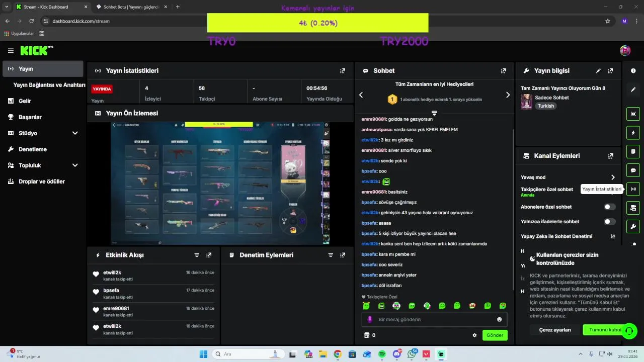Toggle Yalnızca ifadelerle sohbet switch
644x362 pixels.
pyautogui.click(x=609, y=221)
